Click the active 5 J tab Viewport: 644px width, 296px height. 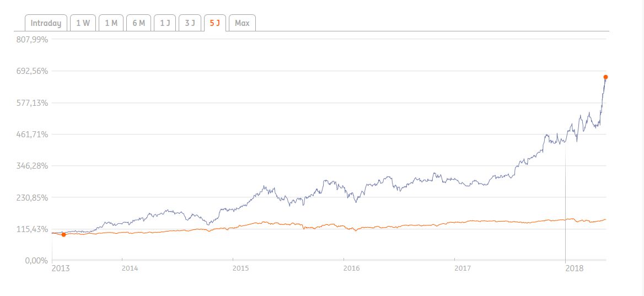point(214,23)
